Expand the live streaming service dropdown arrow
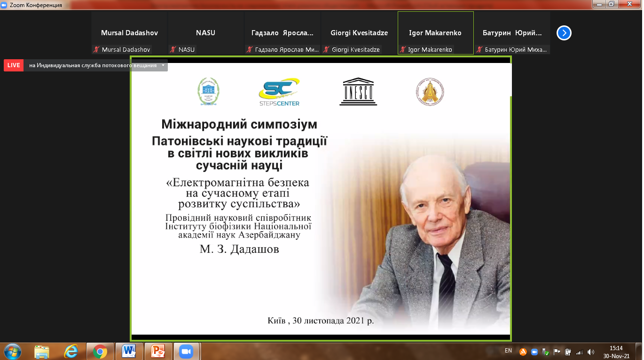This screenshot has height=360, width=644. point(163,65)
